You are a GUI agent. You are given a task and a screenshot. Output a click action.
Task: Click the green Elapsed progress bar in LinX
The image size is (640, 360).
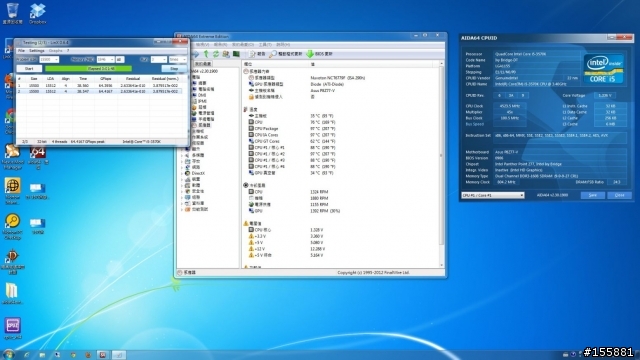click(89, 69)
